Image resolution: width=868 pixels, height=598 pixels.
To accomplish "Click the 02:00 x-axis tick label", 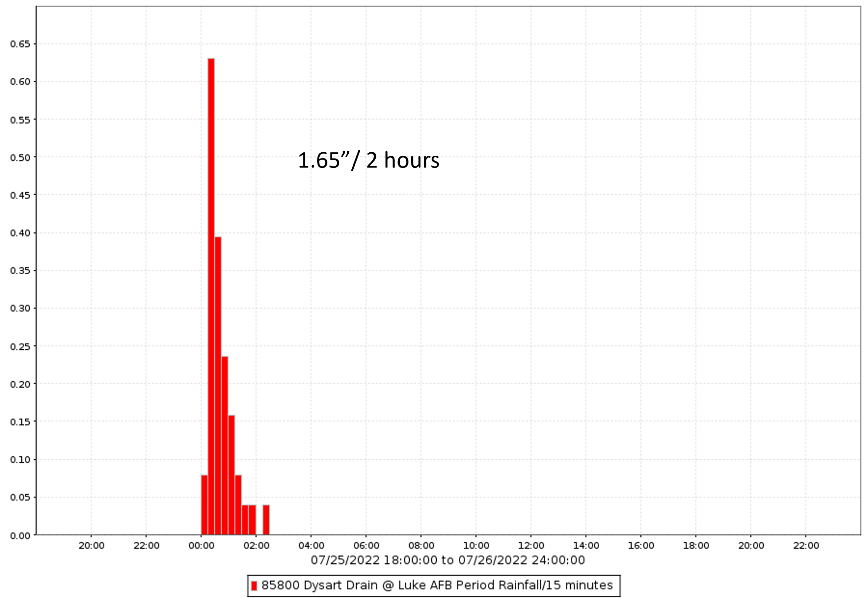I will (x=256, y=545).
